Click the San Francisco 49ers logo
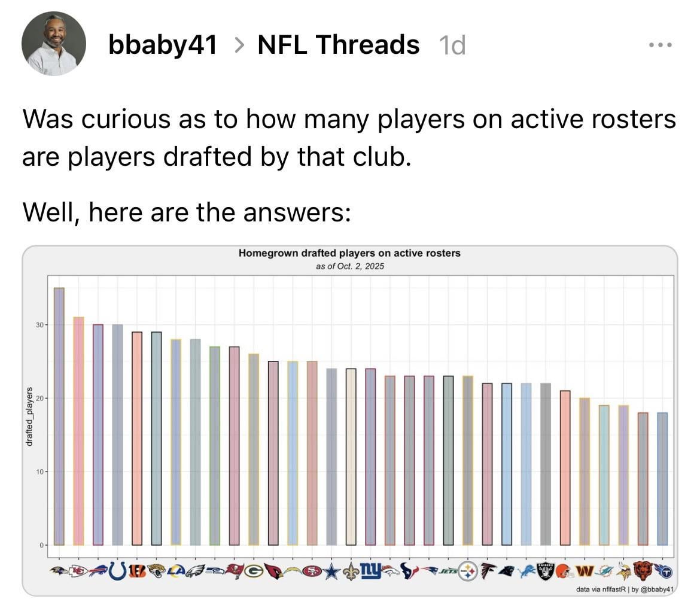 click(312, 571)
